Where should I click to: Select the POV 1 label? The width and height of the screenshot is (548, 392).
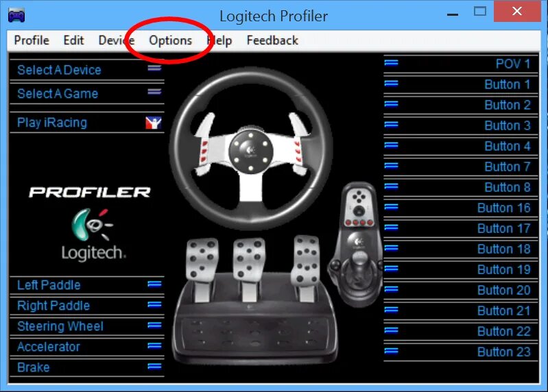(x=513, y=64)
